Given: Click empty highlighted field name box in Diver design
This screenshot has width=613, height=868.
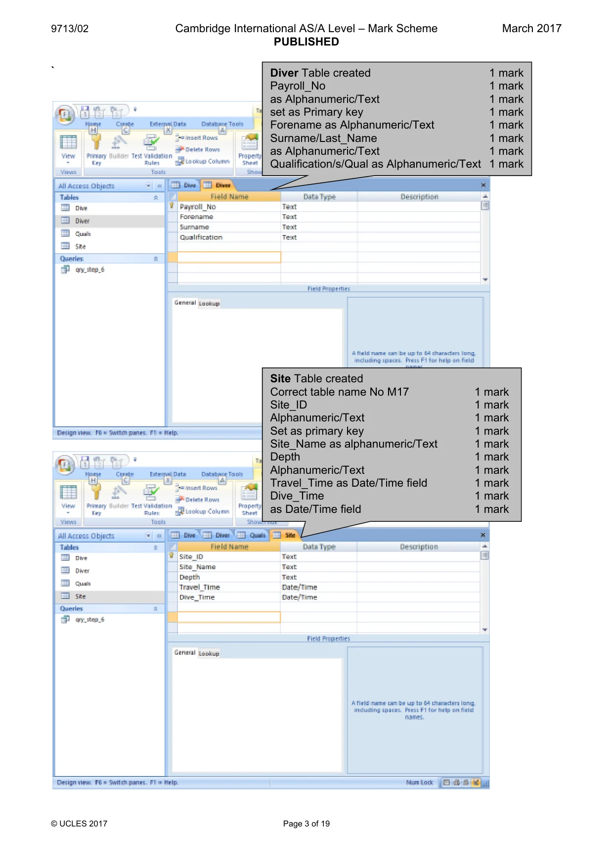Looking at the screenshot, I should 229,257.
